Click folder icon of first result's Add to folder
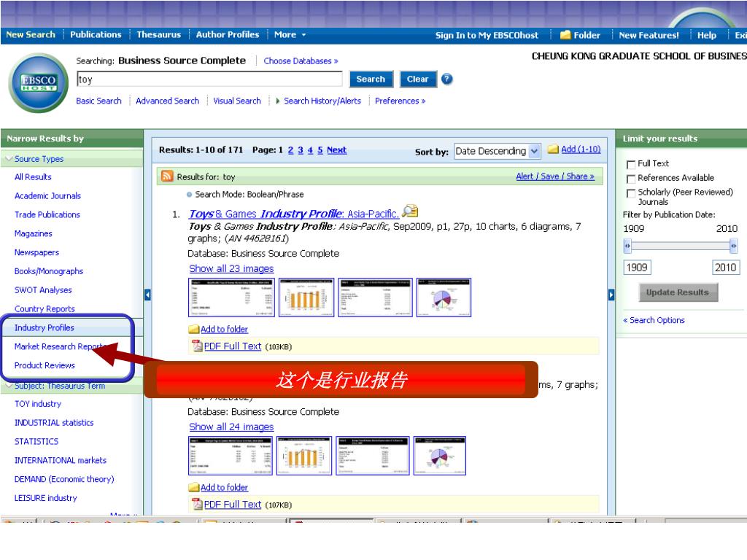The image size is (747, 560). point(194,329)
